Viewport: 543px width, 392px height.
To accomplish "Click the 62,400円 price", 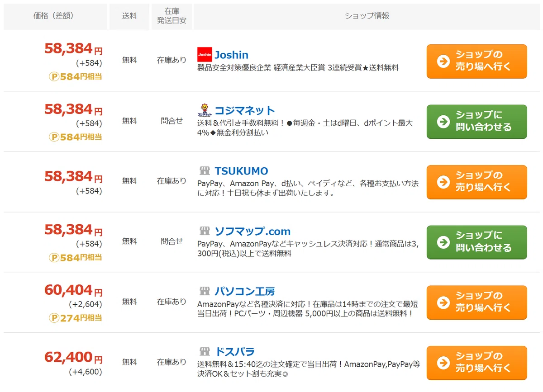I will tap(73, 357).
